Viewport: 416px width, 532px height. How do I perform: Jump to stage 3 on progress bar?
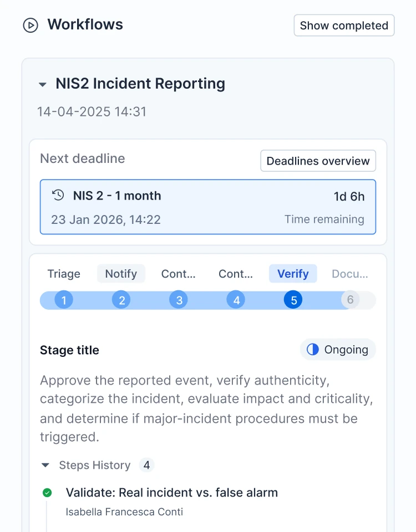pyautogui.click(x=178, y=300)
